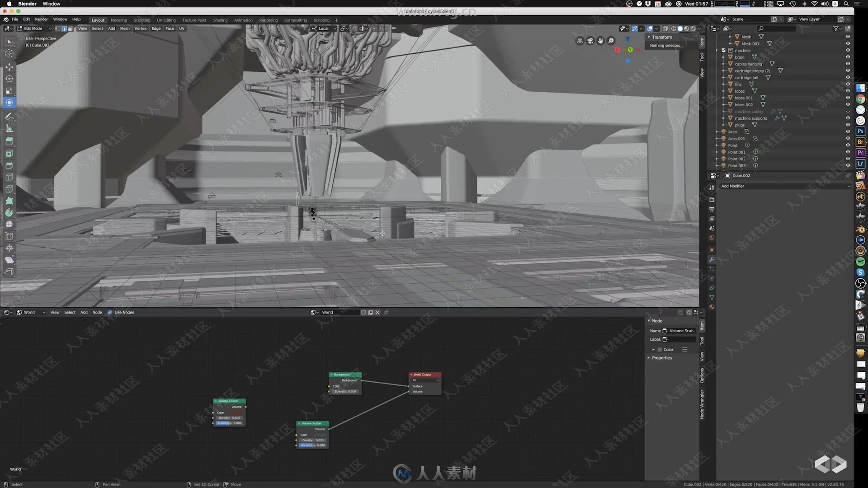
Task: Open the Local transform orientation dropdown
Action: (324, 28)
